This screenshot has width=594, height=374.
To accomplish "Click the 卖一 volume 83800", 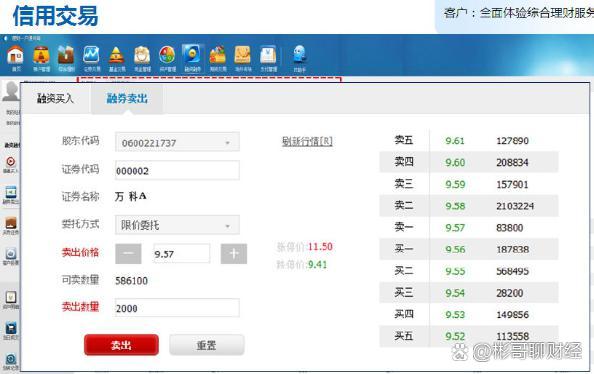I will coord(510,227).
